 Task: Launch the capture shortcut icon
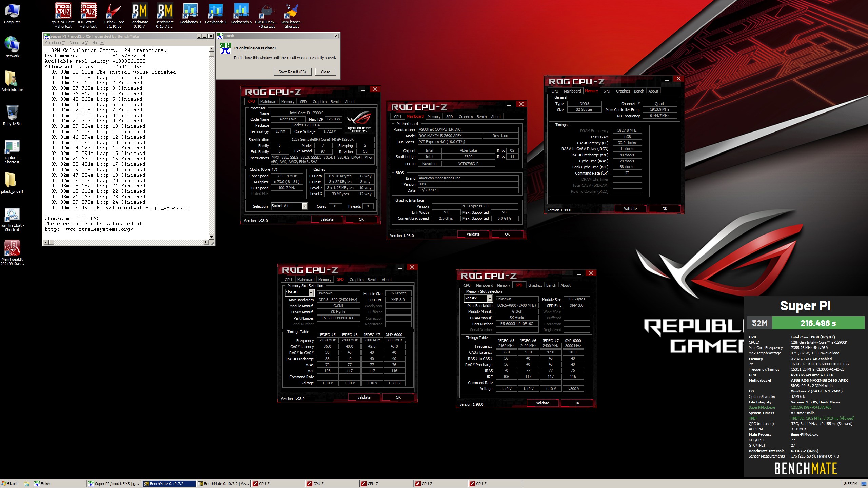tap(12, 151)
